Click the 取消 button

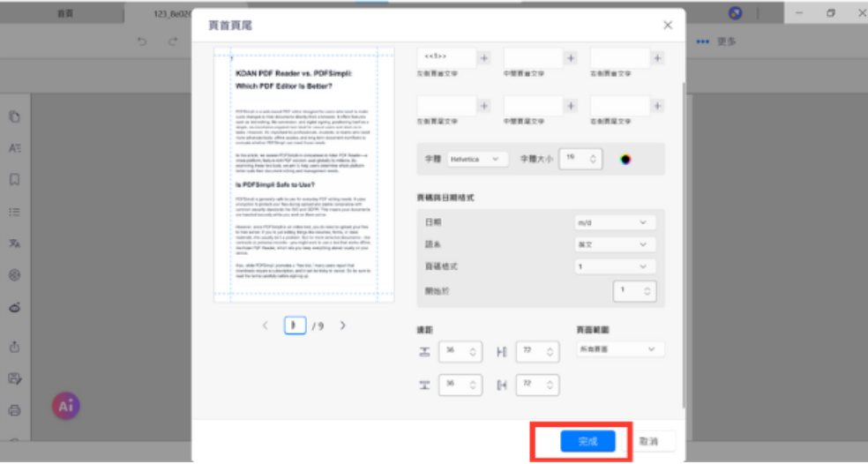click(x=648, y=441)
